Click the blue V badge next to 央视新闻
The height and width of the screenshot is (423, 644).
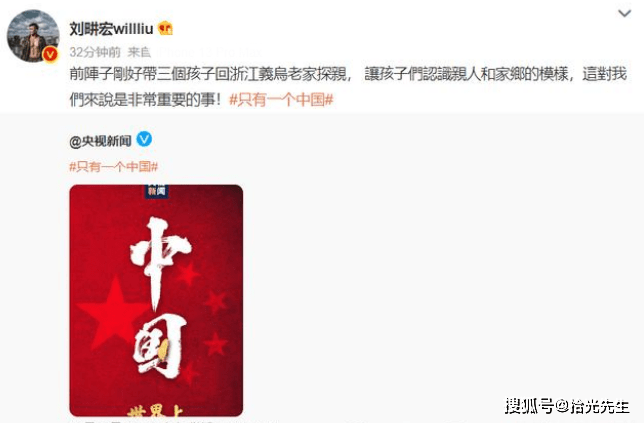[144, 139]
